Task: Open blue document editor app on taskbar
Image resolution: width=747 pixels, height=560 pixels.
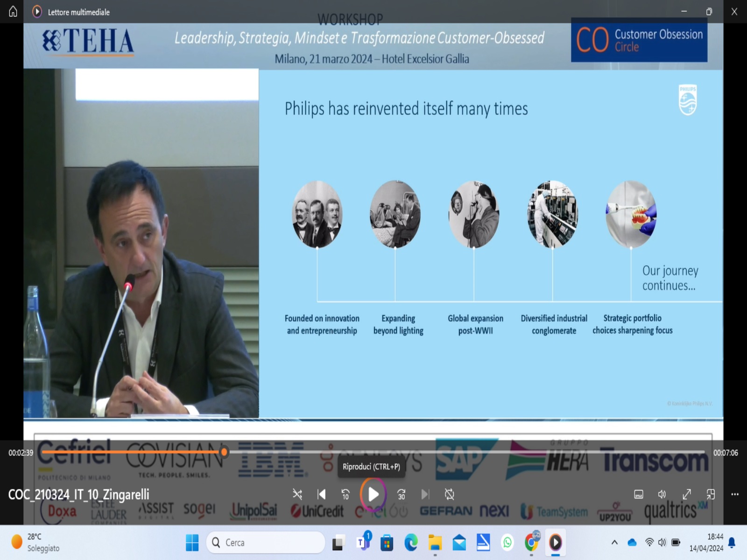Action: [x=483, y=542]
